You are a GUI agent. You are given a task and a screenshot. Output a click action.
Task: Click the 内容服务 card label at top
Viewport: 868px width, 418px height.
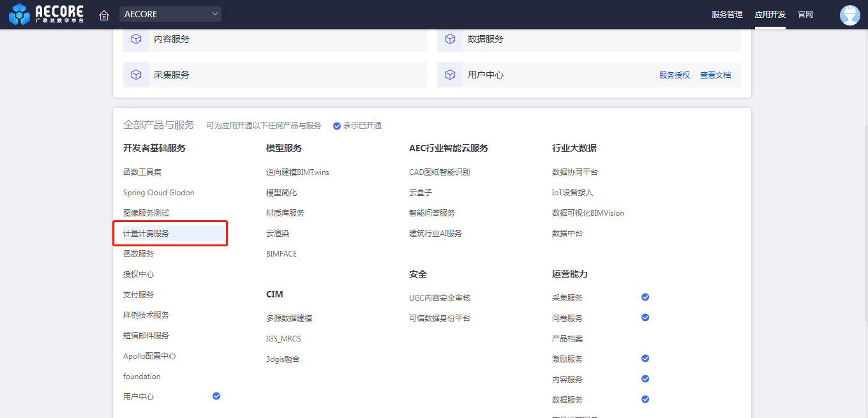click(172, 39)
